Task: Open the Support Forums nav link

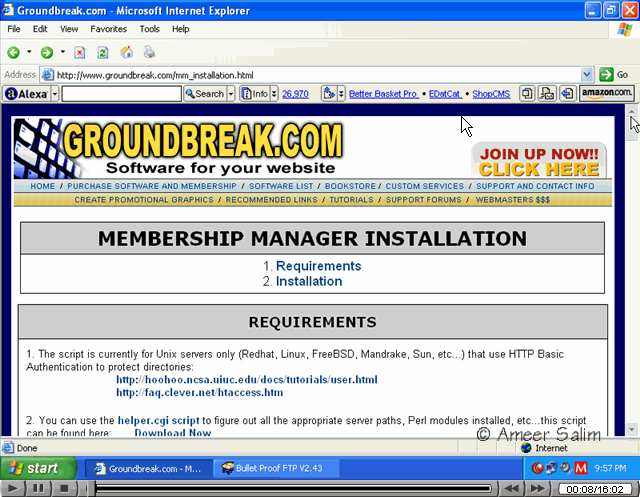Action: tap(424, 200)
